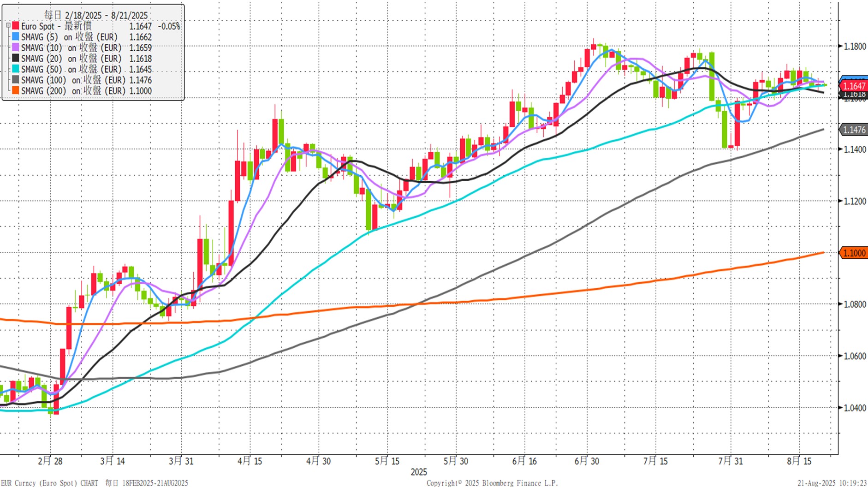Viewport: 868px width, 488px height.
Task: Click the 7月 31 x-axis date label
Action: tap(731, 461)
